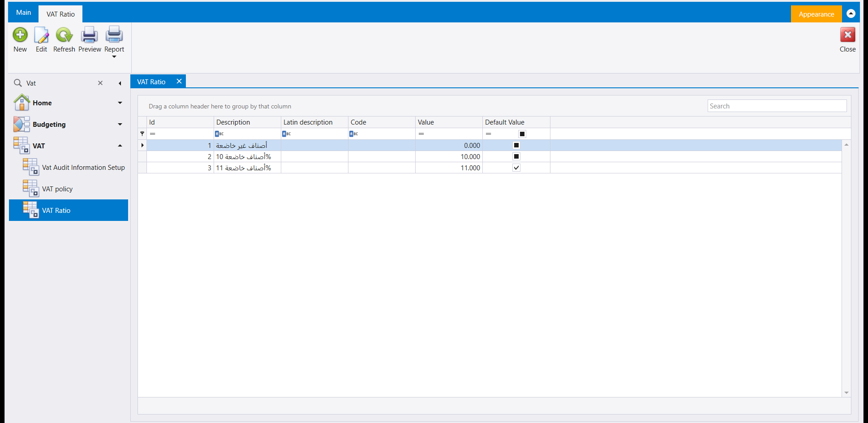Viewport: 868px width, 423px height.
Task: Open Latin description filter condition icon
Action: tap(287, 134)
